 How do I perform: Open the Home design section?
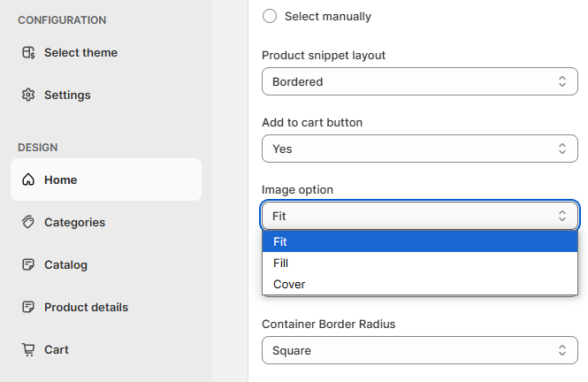106,180
